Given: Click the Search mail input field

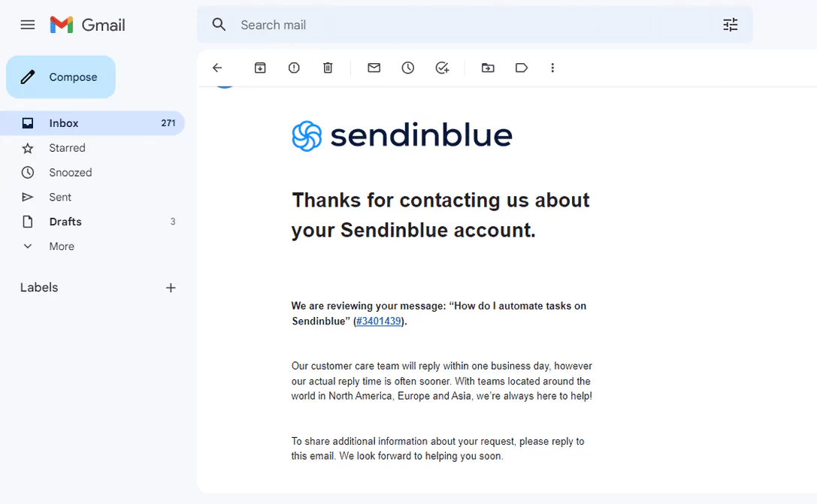Looking at the screenshot, I should click(x=474, y=25).
